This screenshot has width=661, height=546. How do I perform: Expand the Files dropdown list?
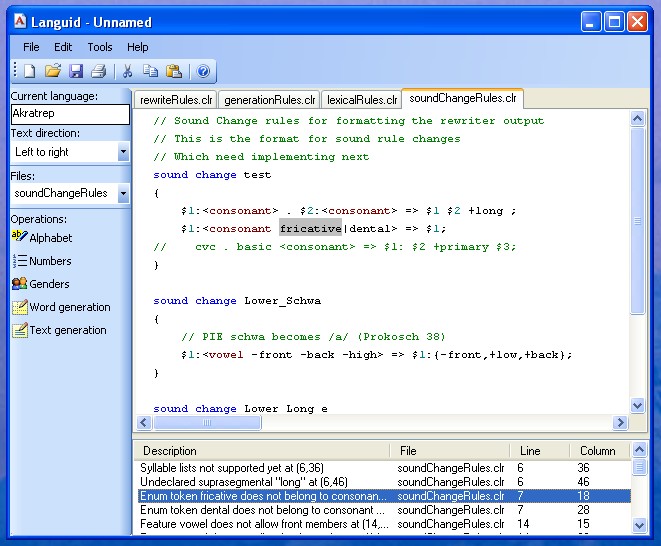(x=123, y=193)
